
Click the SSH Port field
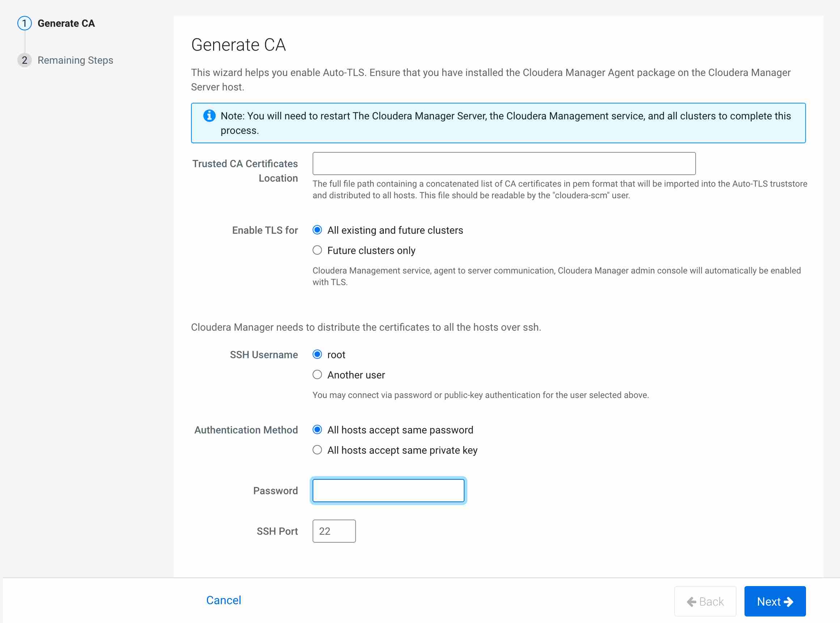(x=334, y=531)
